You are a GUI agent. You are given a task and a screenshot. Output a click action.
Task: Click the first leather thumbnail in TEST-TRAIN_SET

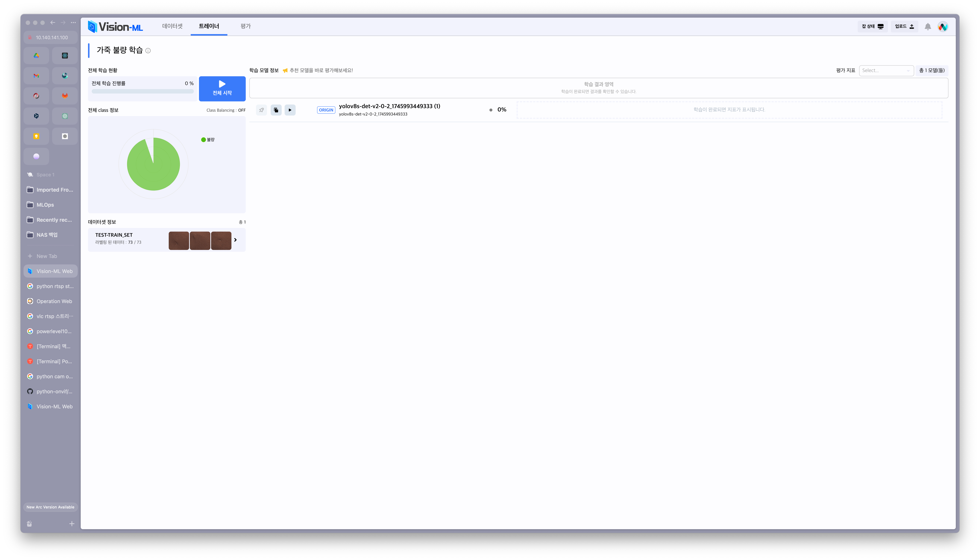[x=178, y=240]
